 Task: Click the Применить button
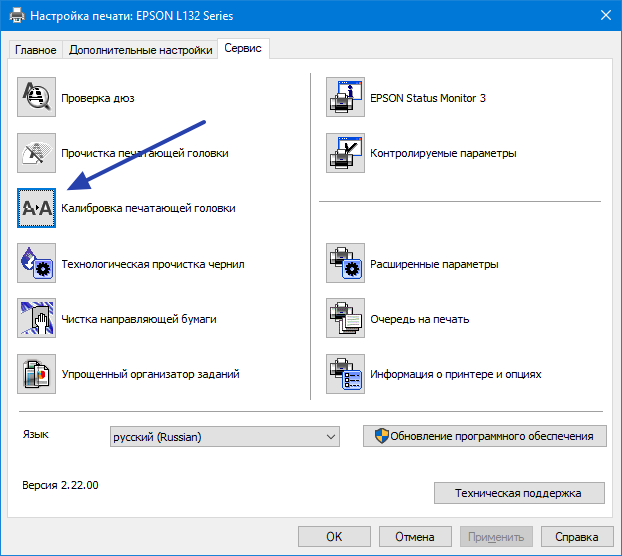[496, 537]
